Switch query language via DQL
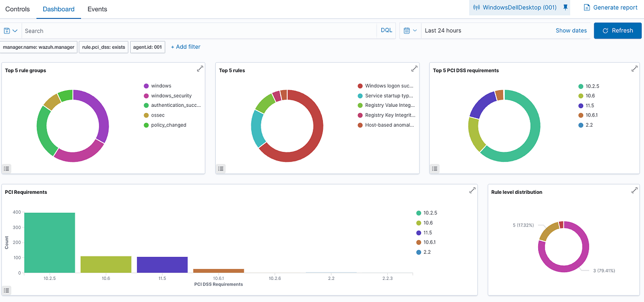This screenshot has height=302, width=644. tap(386, 30)
